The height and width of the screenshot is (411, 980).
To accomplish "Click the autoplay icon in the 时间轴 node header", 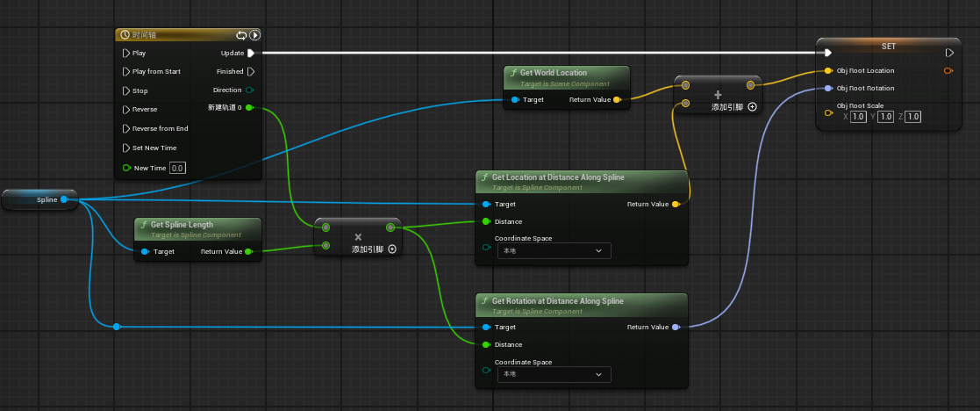I will 254,35.
